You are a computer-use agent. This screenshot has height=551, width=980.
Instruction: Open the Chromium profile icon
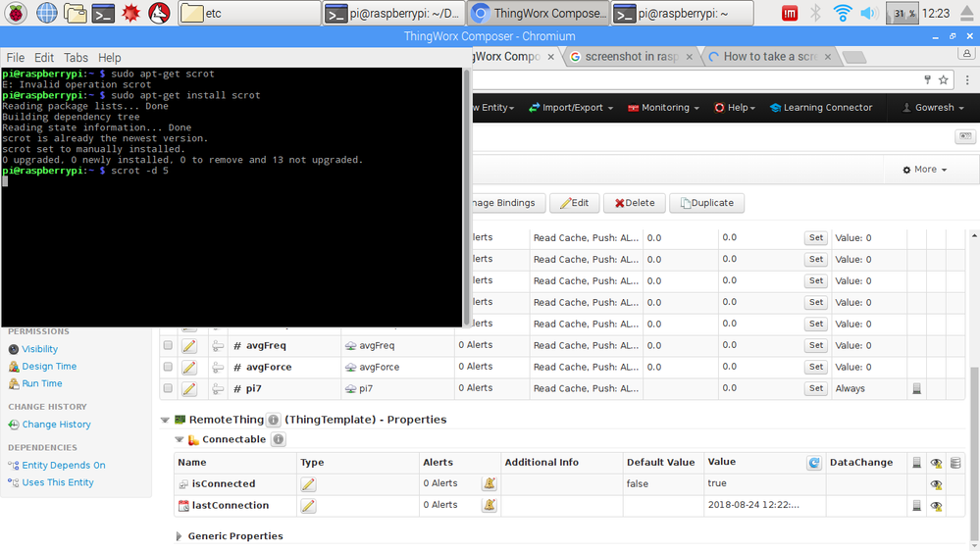(967, 54)
